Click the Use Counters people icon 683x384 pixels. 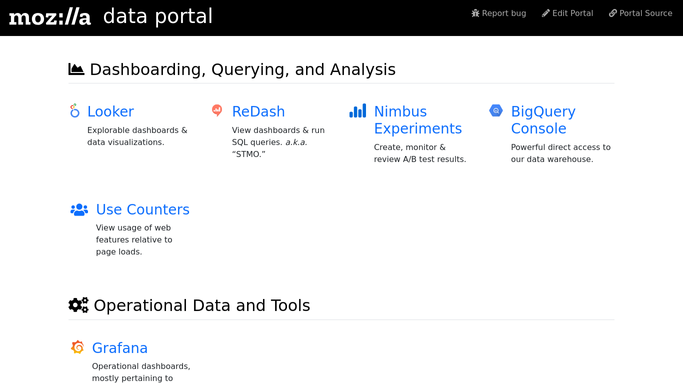[x=79, y=209]
